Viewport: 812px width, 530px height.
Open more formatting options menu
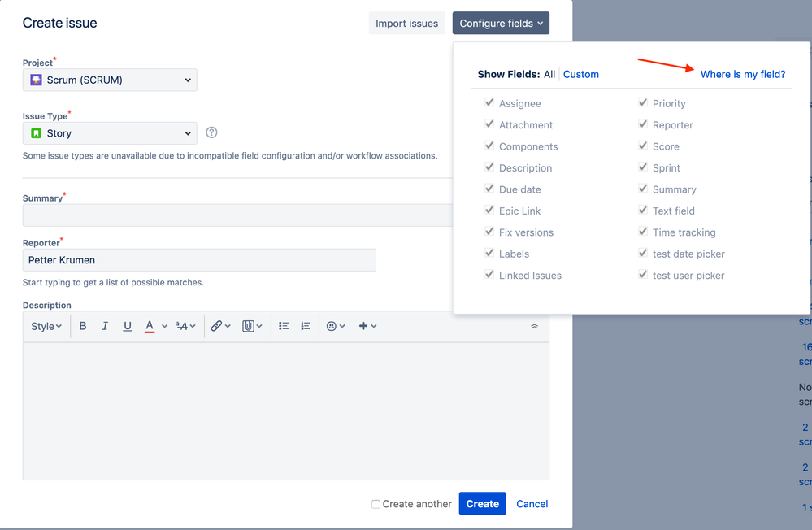coord(186,326)
